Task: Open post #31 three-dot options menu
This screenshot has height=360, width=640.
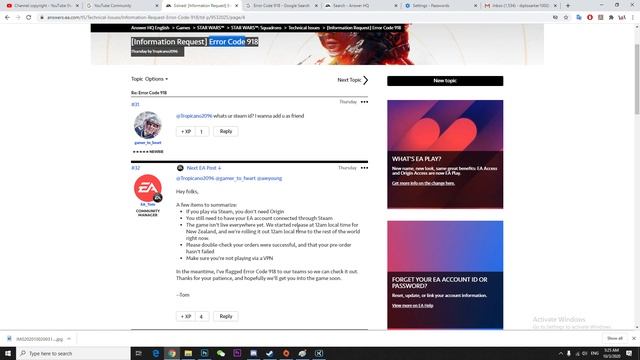Action: point(364,102)
